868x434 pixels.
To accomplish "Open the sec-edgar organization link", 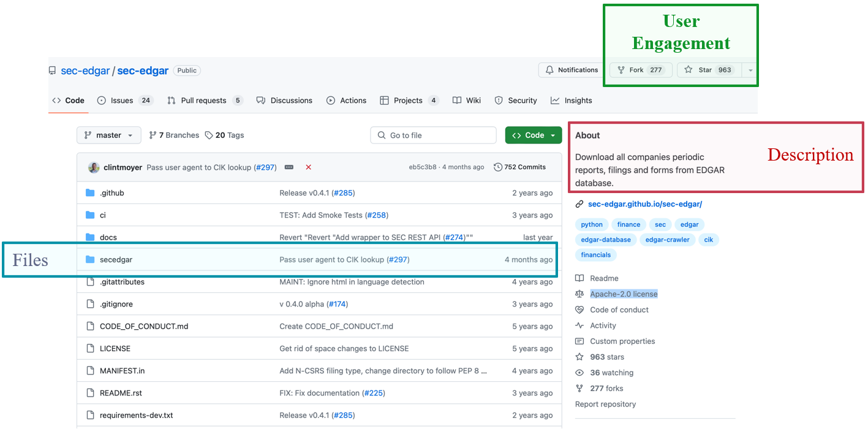I will (85, 70).
